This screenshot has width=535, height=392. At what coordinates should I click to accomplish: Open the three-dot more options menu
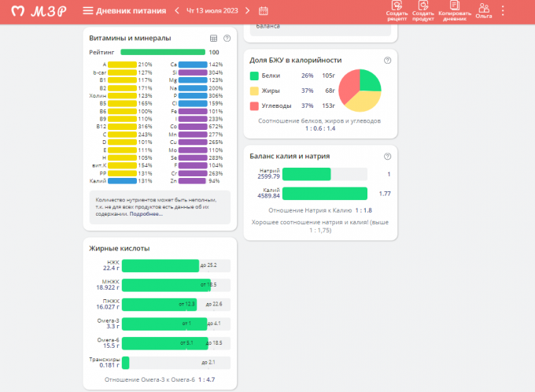pos(504,11)
